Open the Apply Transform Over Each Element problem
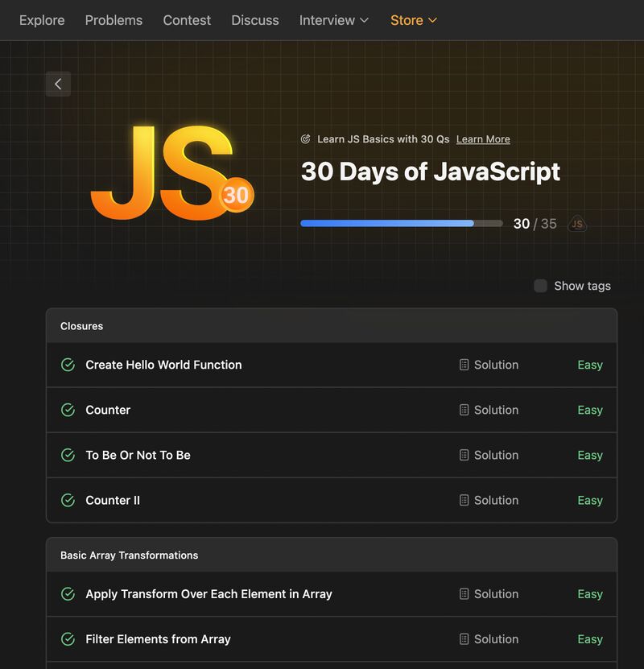This screenshot has width=644, height=669. coord(208,594)
